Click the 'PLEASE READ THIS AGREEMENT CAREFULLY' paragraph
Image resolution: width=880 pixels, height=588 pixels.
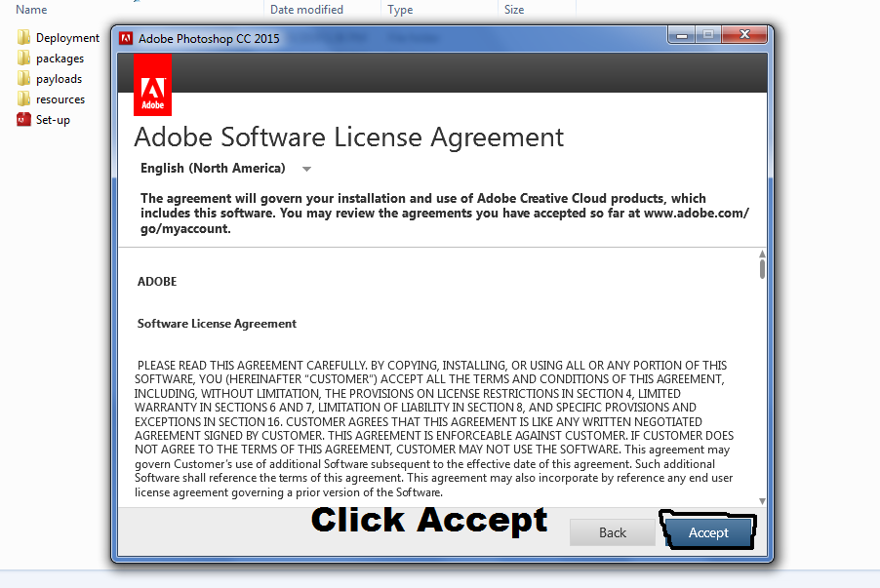433,429
